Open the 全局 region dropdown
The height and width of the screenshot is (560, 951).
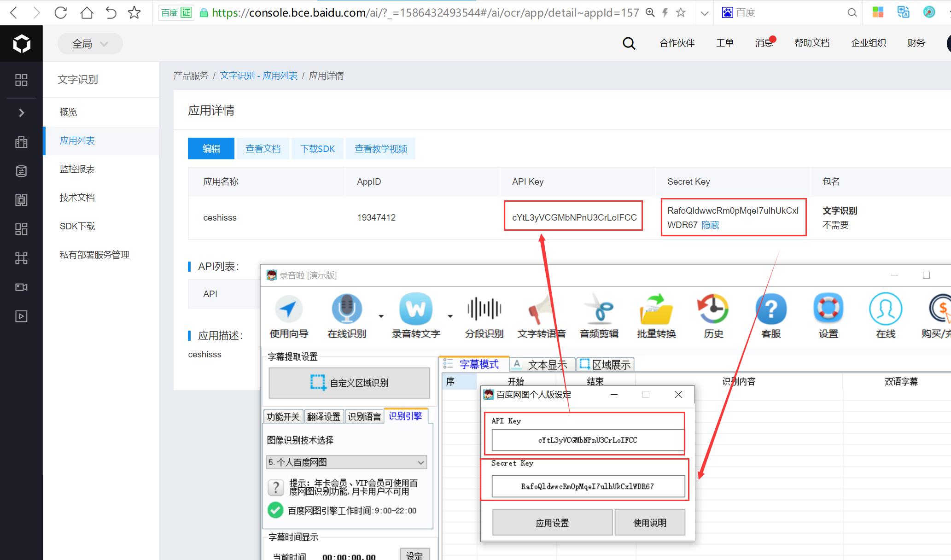point(90,44)
